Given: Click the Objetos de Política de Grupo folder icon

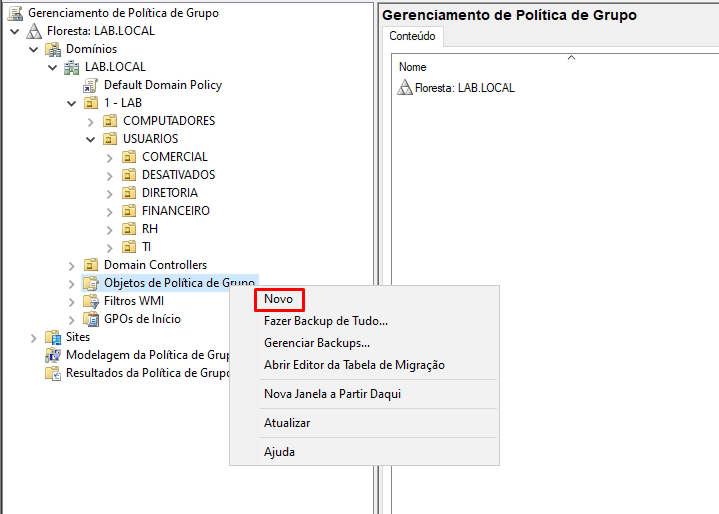Looking at the screenshot, I should [91, 283].
